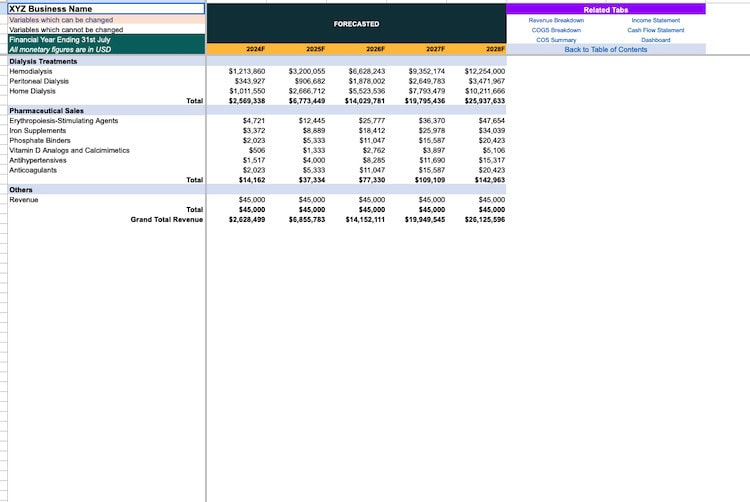Select the Dialysis Treatments section header
The image size is (750, 502).
click(43, 61)
